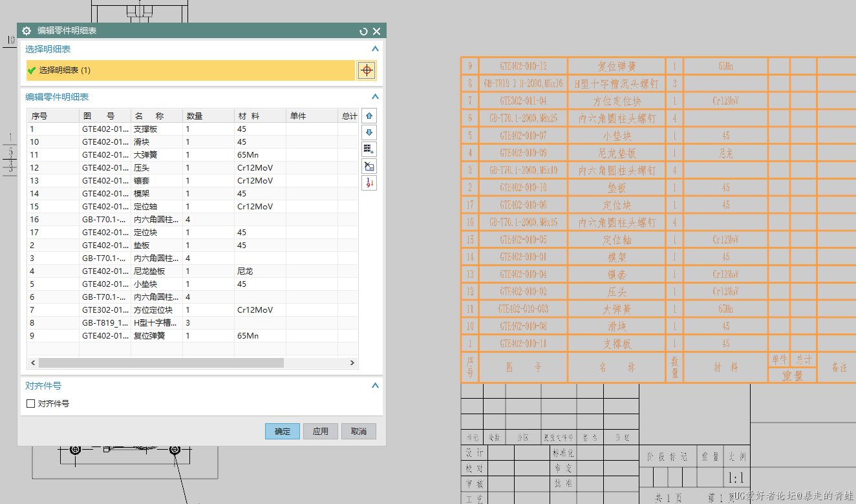Click the 序号 cell reading 17 in the dialog
This screenshot has height=504, width=856.
(x=53, y=233)
